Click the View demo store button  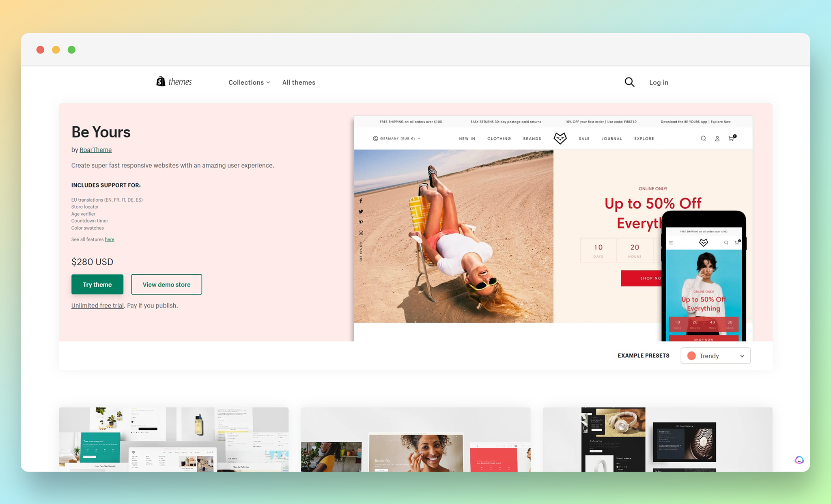(x=166, y=284)
